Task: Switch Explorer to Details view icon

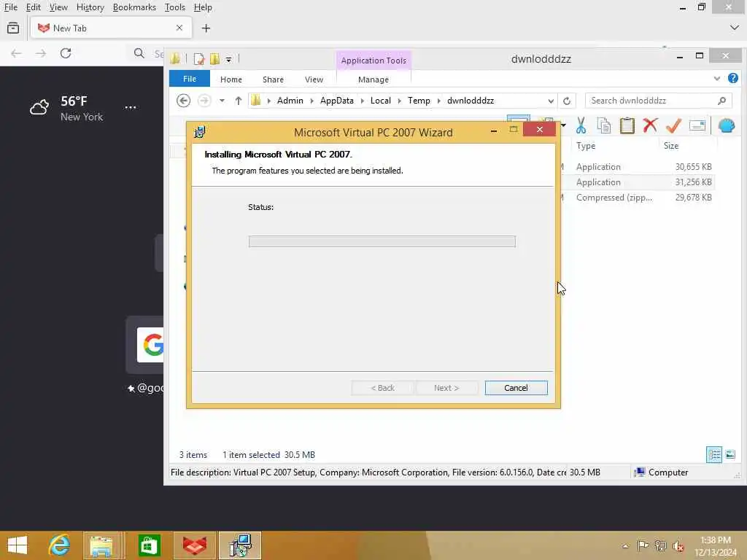Action: pos(713,454)
